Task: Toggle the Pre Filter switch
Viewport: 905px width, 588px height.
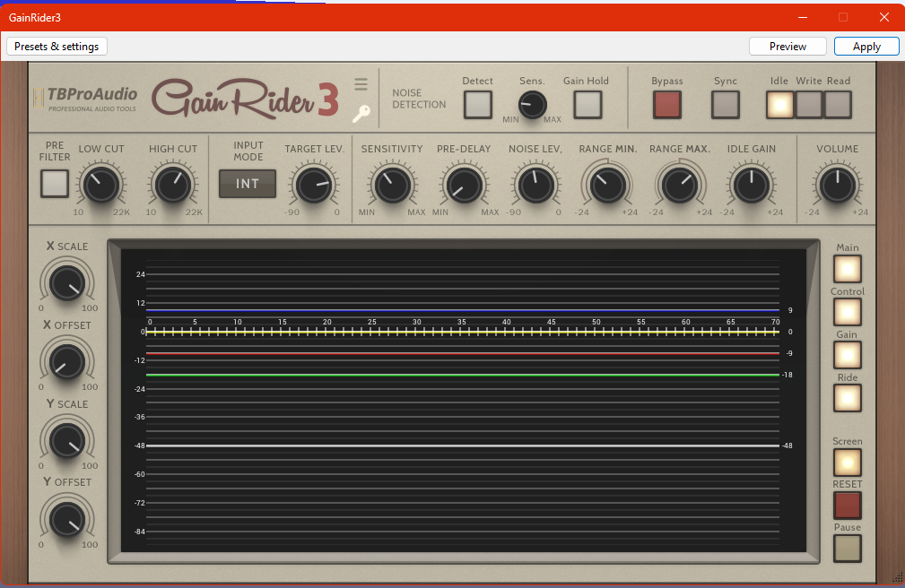Action: coord(55,184)
